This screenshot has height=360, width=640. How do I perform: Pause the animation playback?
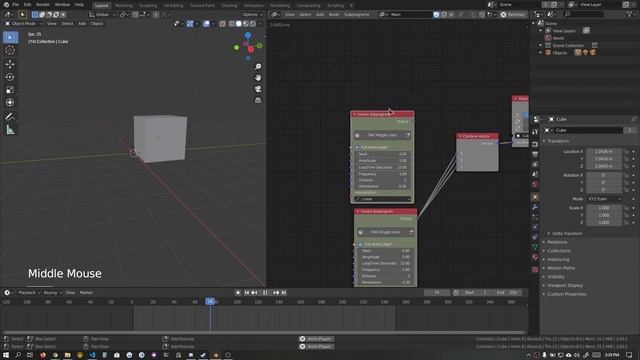(265, 293)
